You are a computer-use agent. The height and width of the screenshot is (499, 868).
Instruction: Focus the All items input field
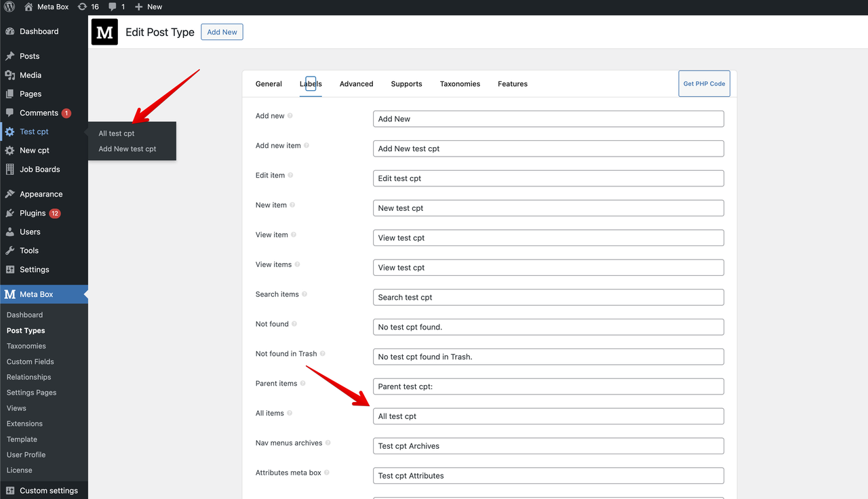(x=549, y=416)
